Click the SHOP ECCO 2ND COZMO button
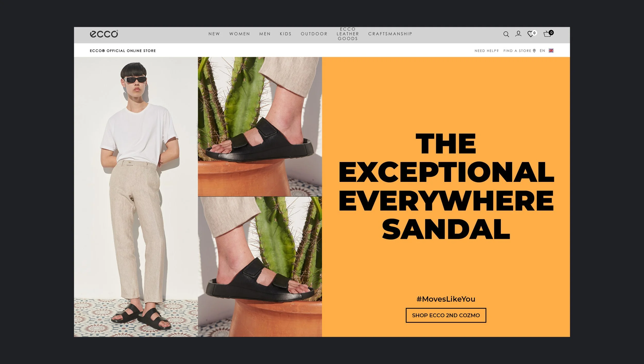Viewport: 644px width, 364px height. pos(446,315)
